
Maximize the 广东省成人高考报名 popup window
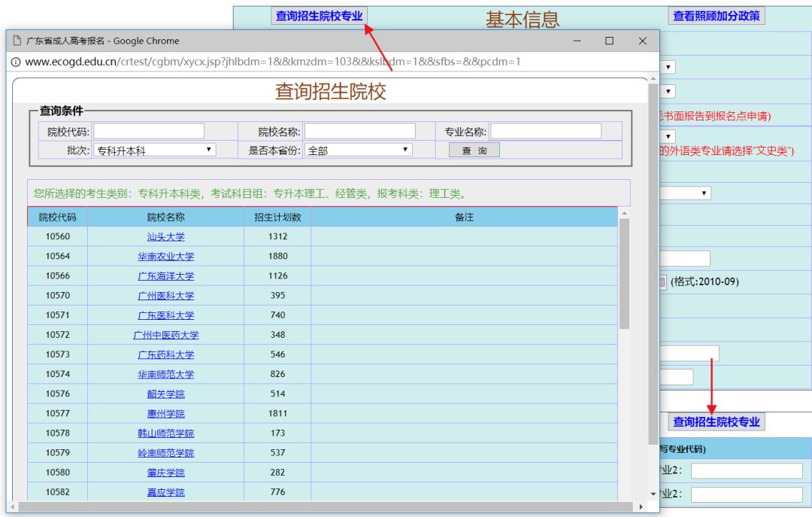click(610, 41)
